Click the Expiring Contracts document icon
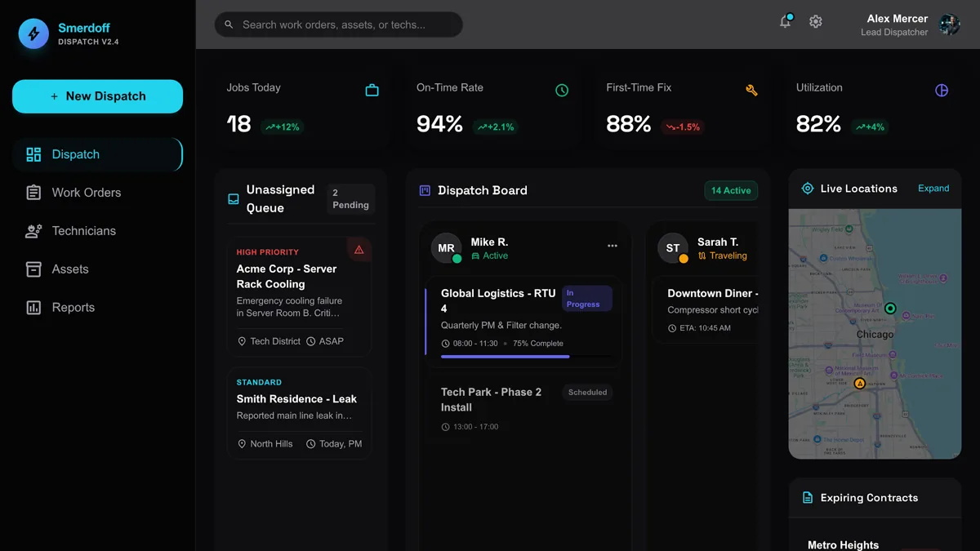The height and width of the screenshot is (551, 980). click(808, 498)
